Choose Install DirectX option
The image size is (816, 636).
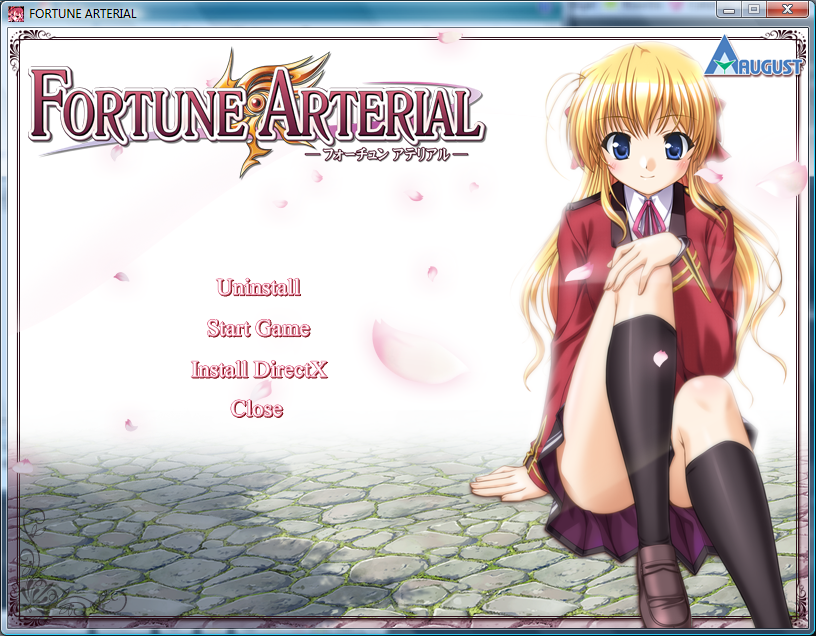tap(259, 370)
